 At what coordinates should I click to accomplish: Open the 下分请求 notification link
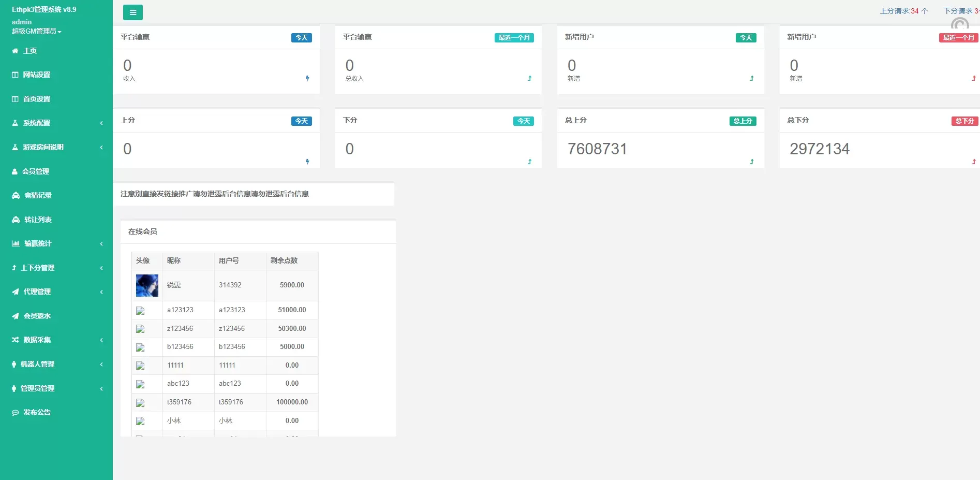point(960,11)
